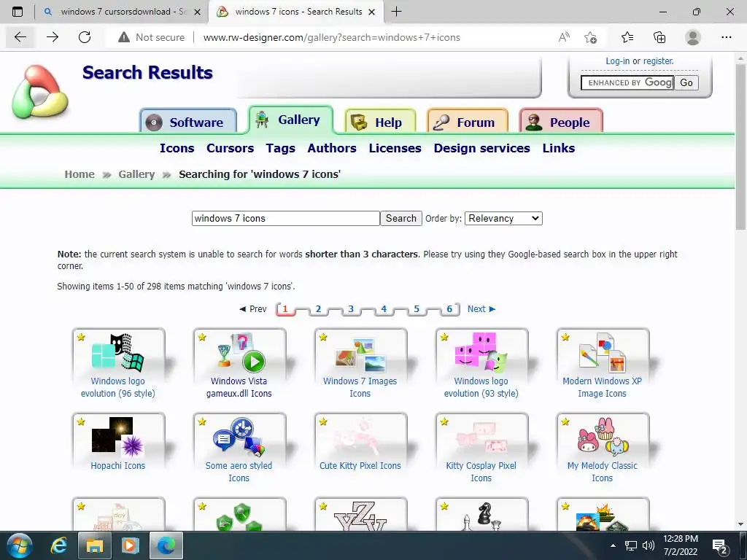Go to Home breadcrumb link
Screen dimensions: 747x560
coord(80,174)
